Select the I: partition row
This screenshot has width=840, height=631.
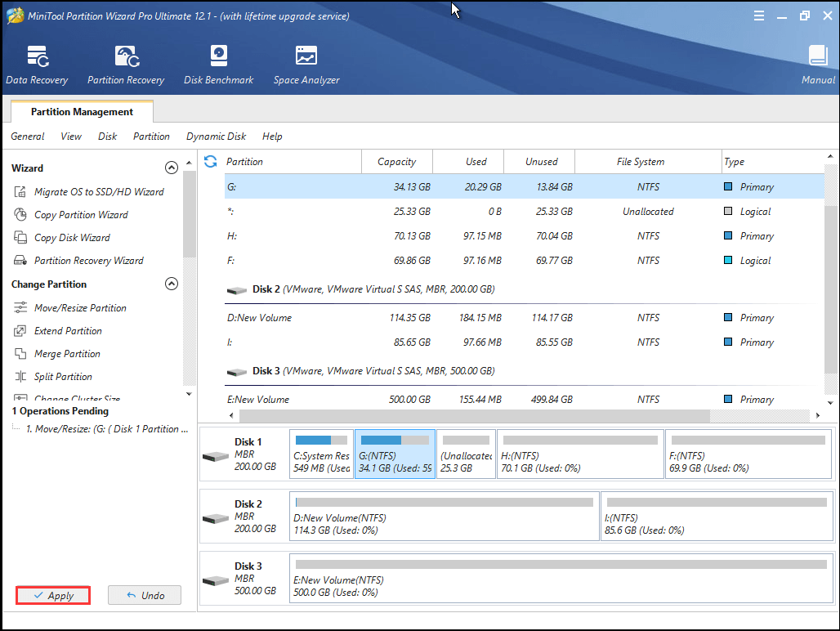524,342
